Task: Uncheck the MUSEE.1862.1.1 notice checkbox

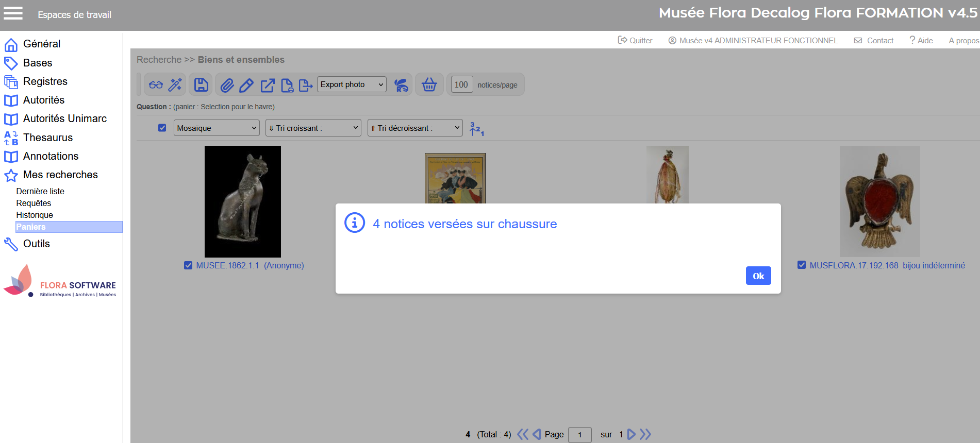Action: (x=188, y=265)
